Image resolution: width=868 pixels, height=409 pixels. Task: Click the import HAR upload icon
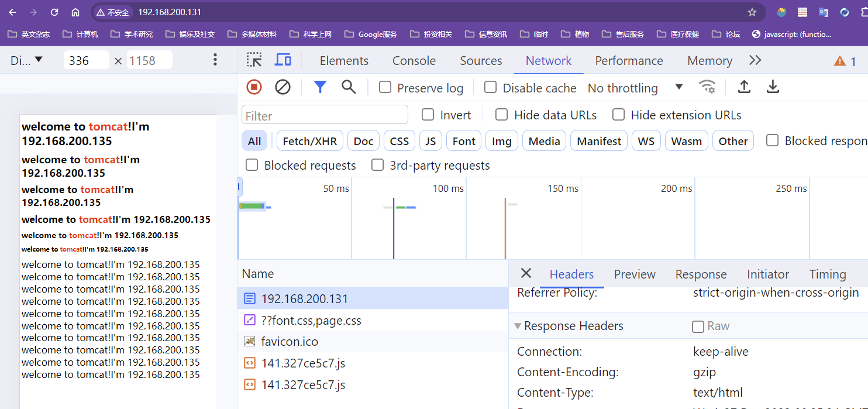point(743,87)
